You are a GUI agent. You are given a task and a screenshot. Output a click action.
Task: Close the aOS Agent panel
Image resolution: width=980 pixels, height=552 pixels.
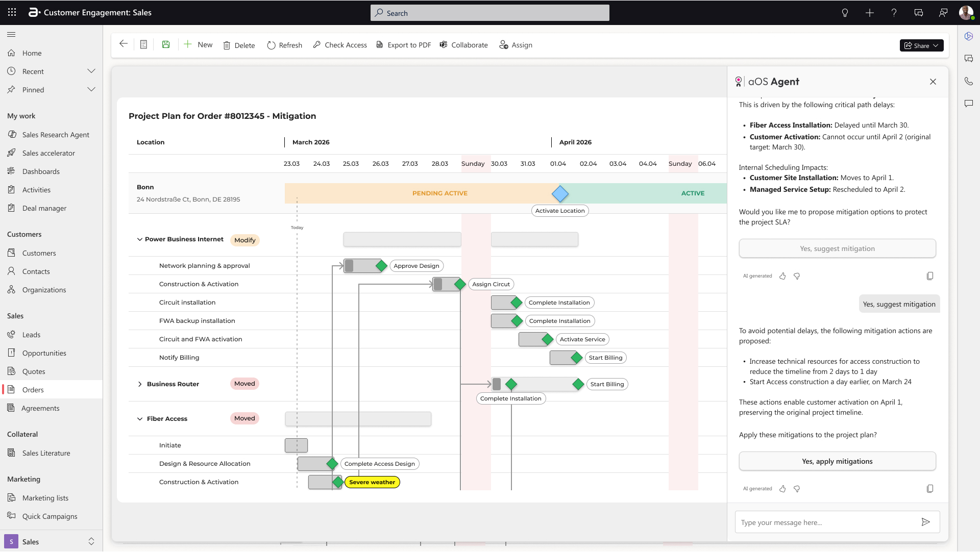point(933,82)
